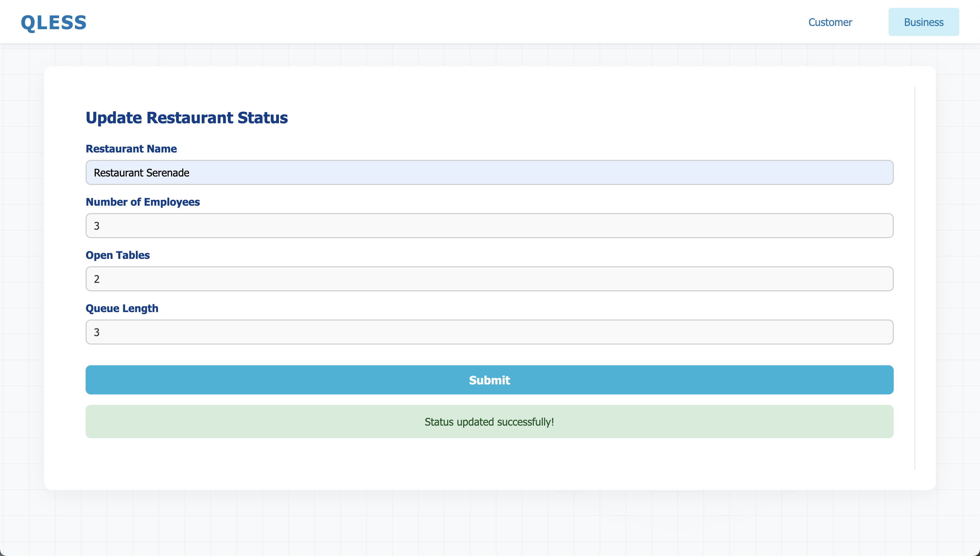Screen dimensions: 980x556
Task: Click the QLESS logo
Action: (54, 22)
